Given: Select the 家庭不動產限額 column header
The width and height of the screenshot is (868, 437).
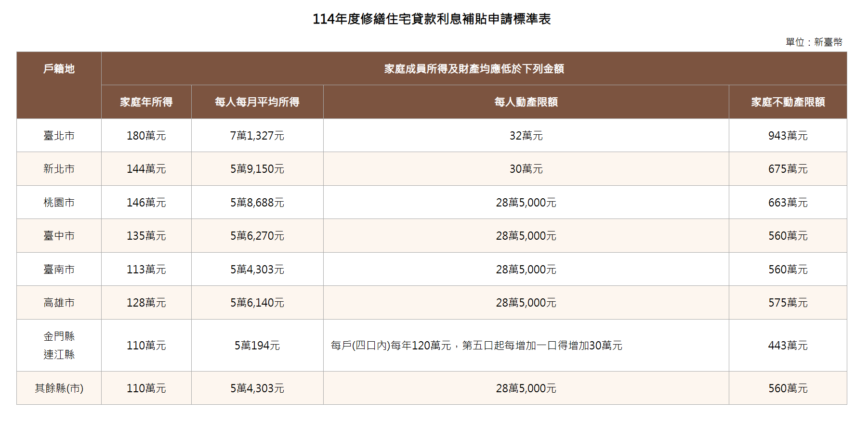Looking at the screenshot, I should (788, 102).
